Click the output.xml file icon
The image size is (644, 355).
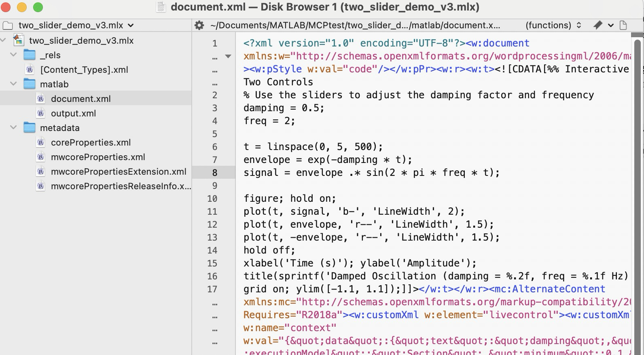(40, 113)
